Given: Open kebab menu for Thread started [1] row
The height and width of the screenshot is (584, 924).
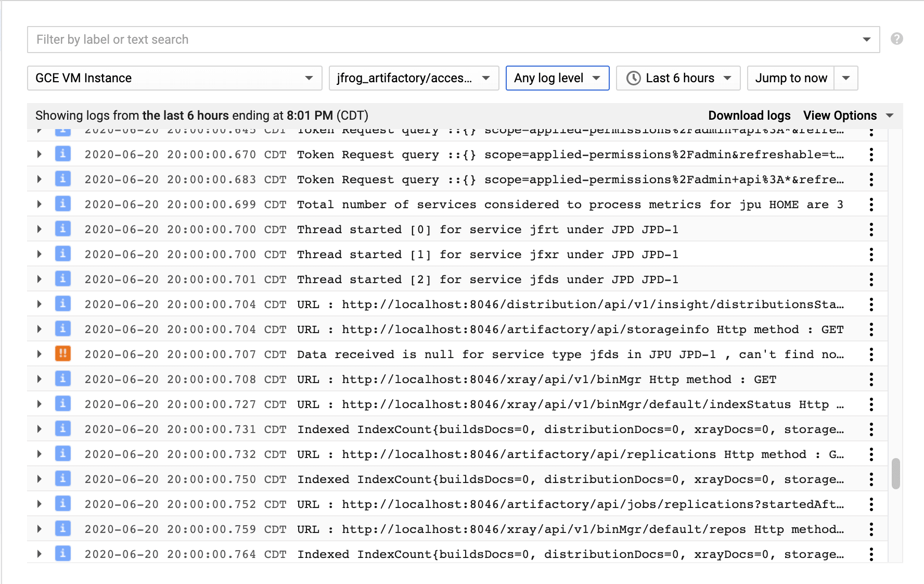Looking at the screenshot, I should pos(871,255).
